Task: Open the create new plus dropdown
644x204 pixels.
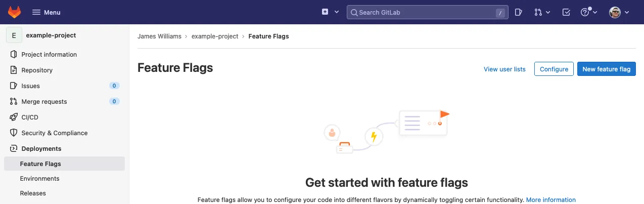Action: (330, 12)
